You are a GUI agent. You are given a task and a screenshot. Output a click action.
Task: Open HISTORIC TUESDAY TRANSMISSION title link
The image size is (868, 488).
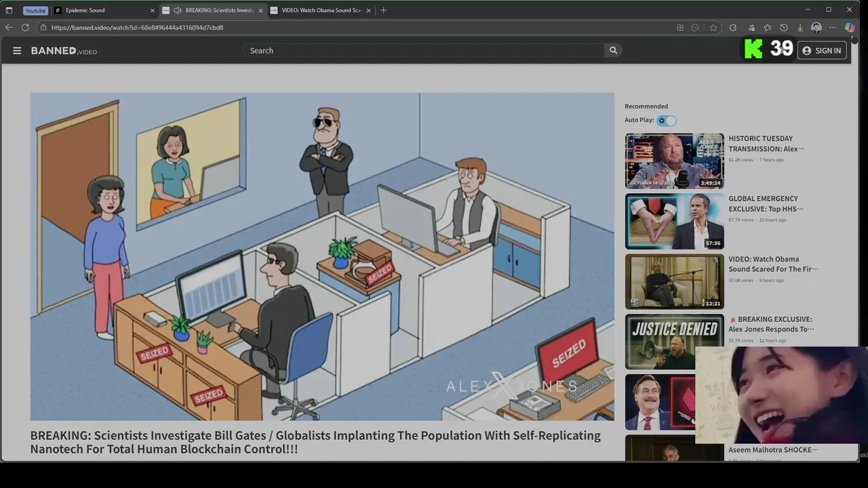[x=766, y=144]
